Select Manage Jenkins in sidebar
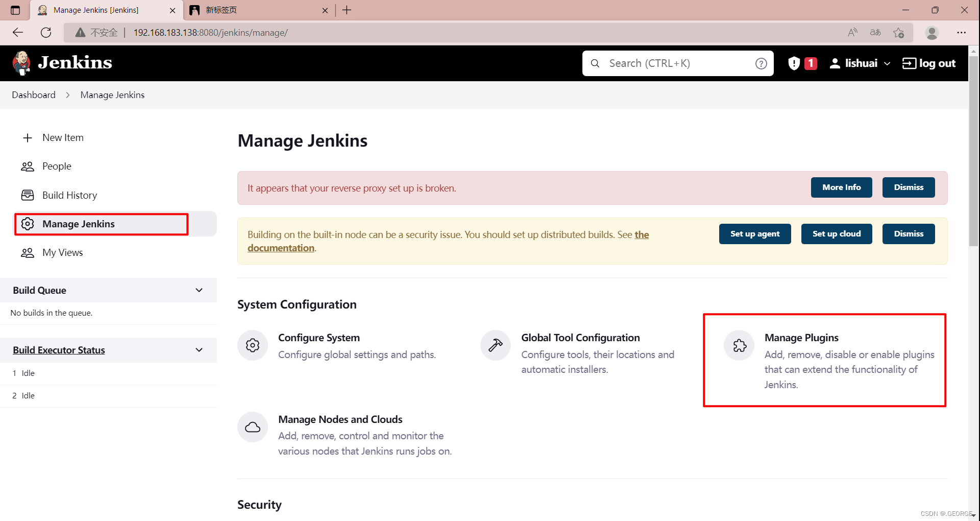 (x=115, y=224)
